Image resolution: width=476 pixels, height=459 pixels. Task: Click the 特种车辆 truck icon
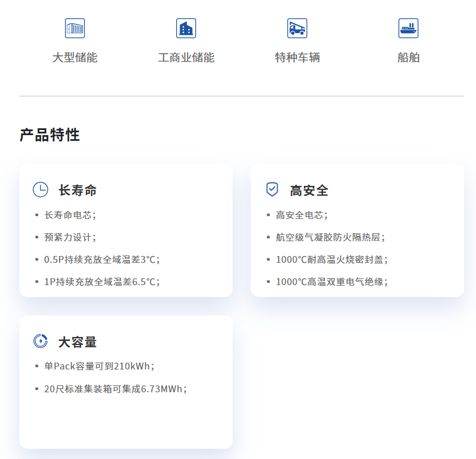[x=297, y=28]
